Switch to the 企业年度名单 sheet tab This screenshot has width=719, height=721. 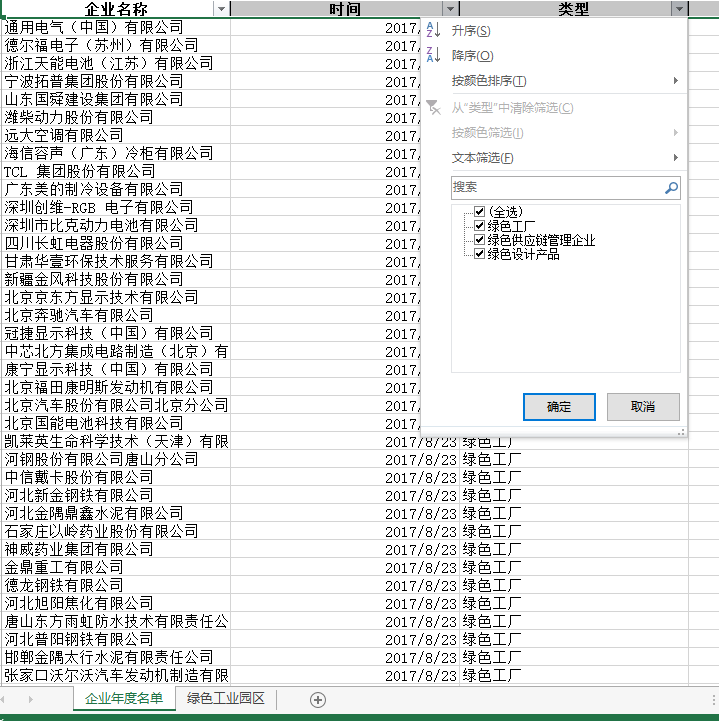[124, 698]
